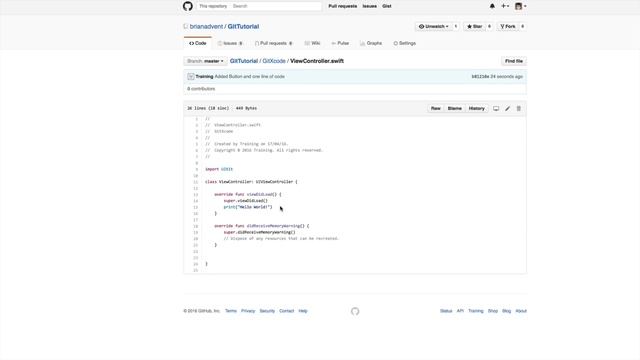Switch to the Wiki tab

tap(312, 43)
